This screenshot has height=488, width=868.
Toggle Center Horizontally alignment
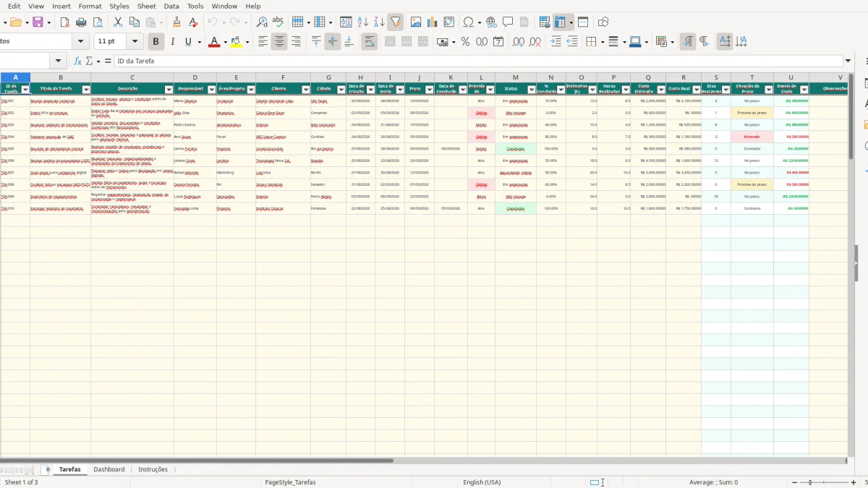tap(279, 42)
